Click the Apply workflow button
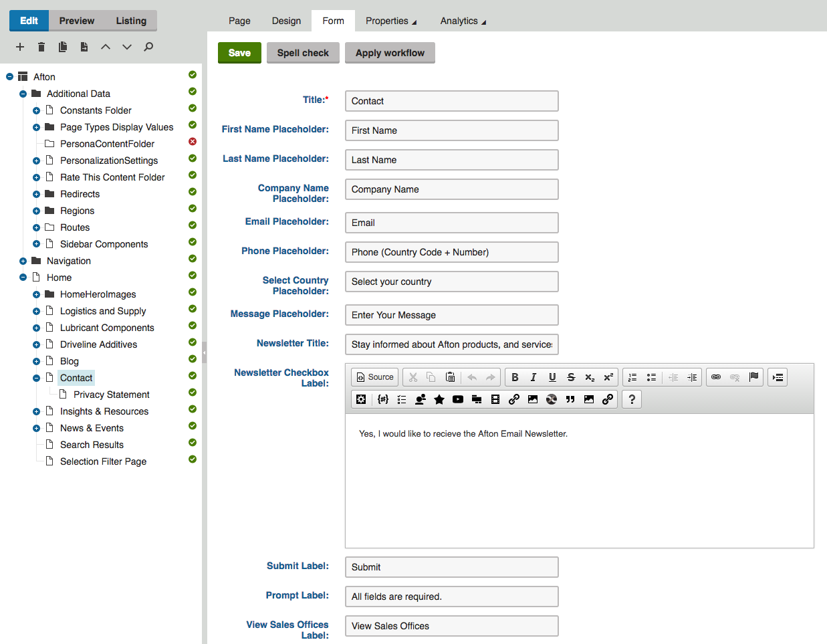 coord(390,53)
